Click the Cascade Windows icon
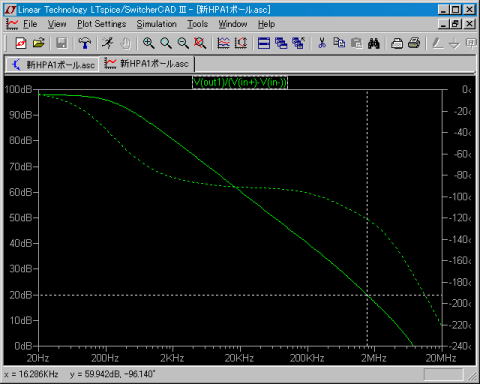Screen dimensions: 480x384 pos(281,43)
